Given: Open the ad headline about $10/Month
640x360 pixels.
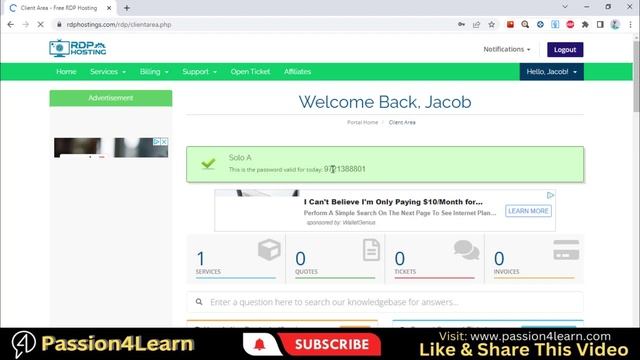Looking at the screenshot, I should coord(393,202).
